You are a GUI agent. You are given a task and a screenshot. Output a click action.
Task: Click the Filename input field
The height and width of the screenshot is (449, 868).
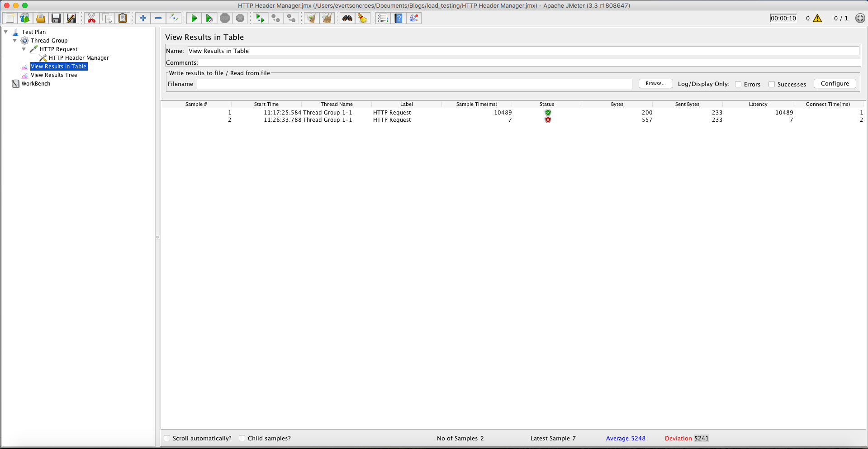[x=414, y=84]
